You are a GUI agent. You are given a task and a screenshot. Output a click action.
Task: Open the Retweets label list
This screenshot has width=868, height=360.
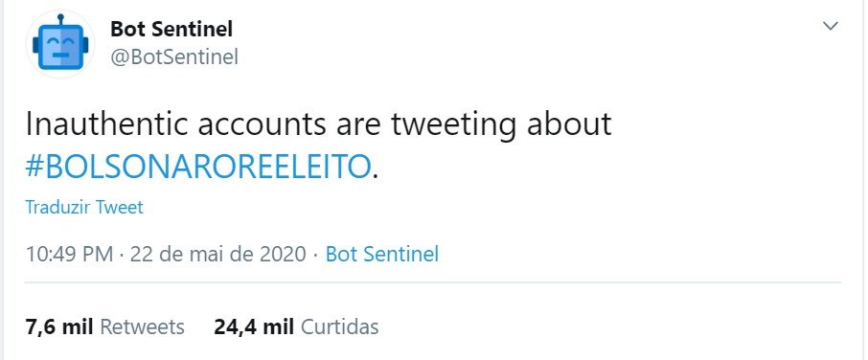(142, 326)
